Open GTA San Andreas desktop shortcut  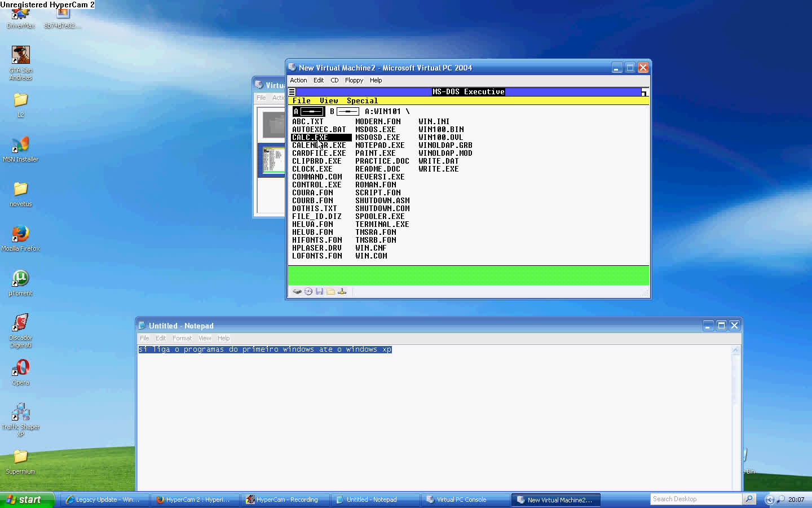point(20,63)
